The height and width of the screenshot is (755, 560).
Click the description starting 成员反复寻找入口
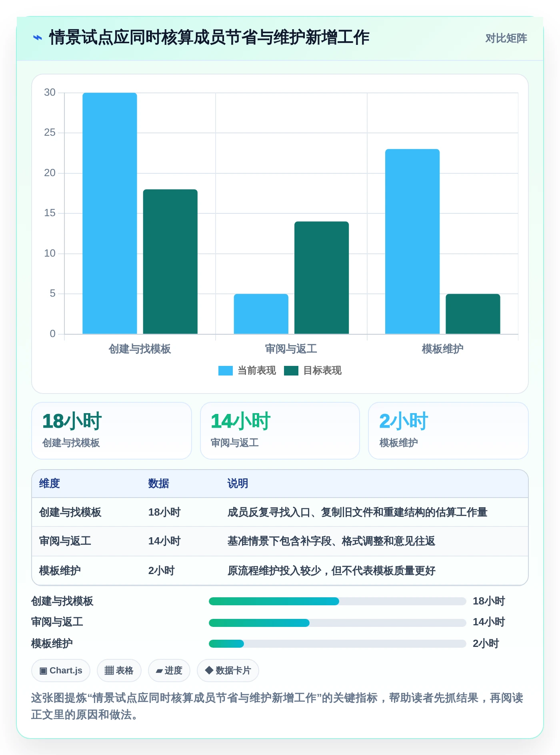click(x=357, y=512)
